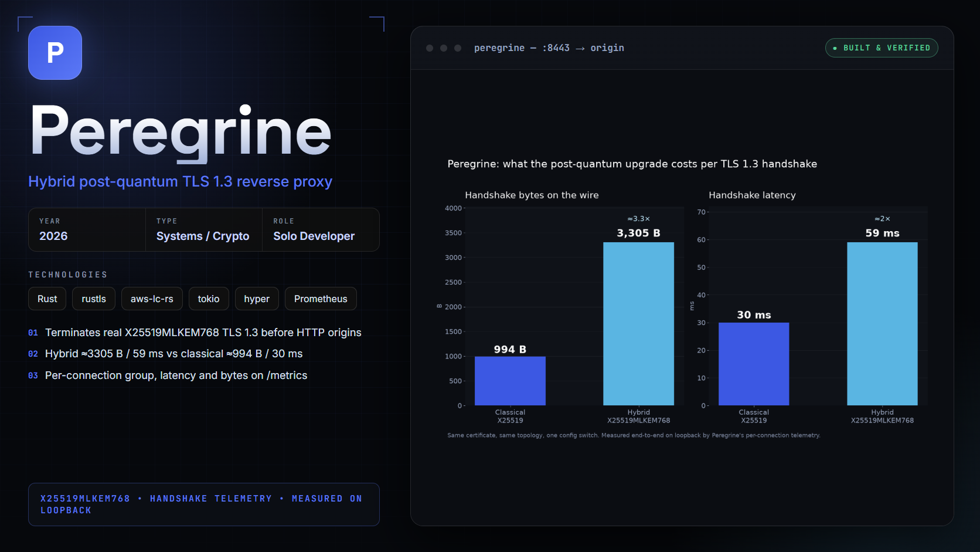Image resolution: width=980 pixels, height=552 pixels.
Task: Click the Hybrid post-quantum TLS 1.3 subtitle
Action: pos(181,181)
